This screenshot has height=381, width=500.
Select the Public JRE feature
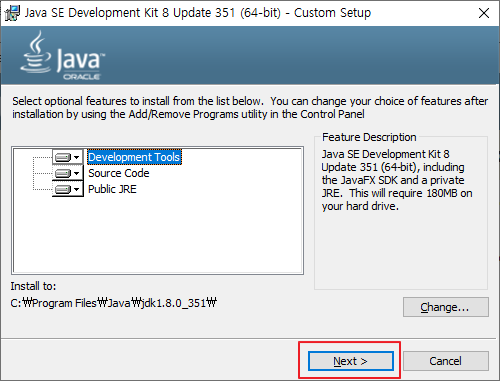click(112, 189)
